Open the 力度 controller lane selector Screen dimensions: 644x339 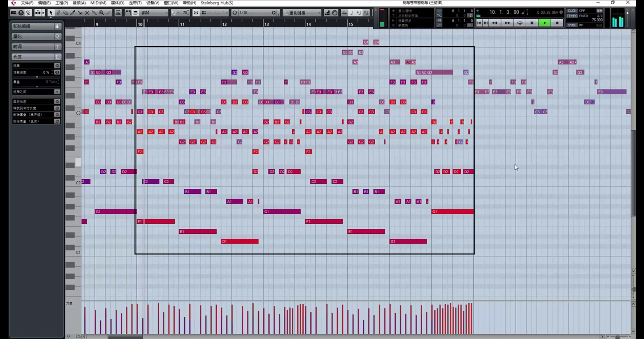(x=69, y=303)
